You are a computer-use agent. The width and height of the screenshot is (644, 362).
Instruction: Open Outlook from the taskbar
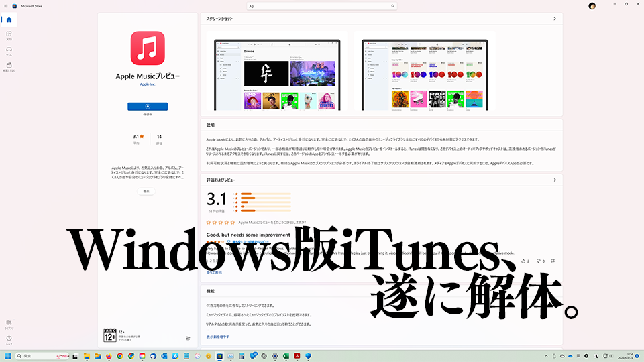coord(164,356)
